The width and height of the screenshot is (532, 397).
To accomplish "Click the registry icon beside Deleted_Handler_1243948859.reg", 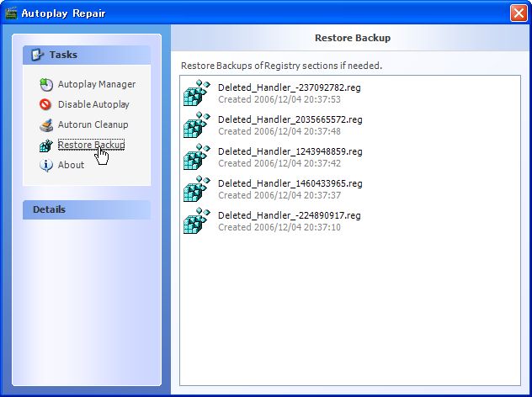I will click(x=197, y=156).
